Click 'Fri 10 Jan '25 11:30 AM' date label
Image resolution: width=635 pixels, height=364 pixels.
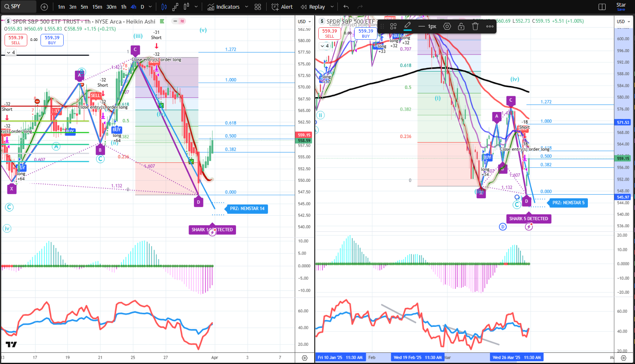[x=340, y=357]
